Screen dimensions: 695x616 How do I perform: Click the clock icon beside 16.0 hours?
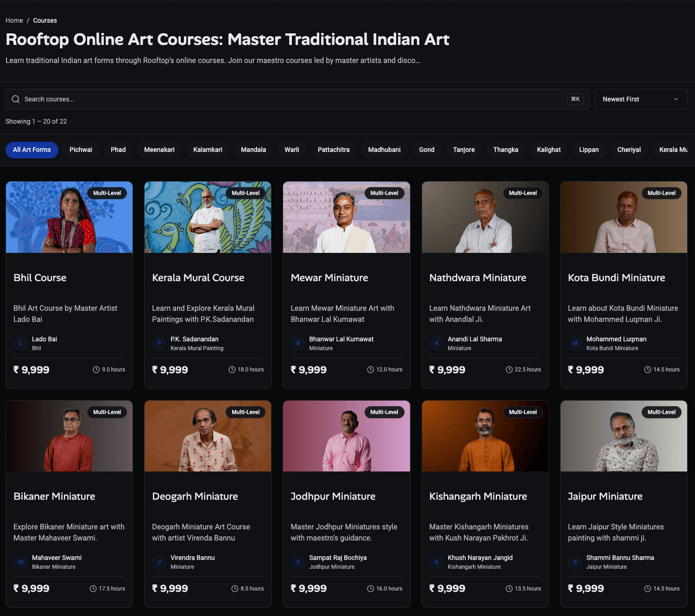(x=371, y=589)
